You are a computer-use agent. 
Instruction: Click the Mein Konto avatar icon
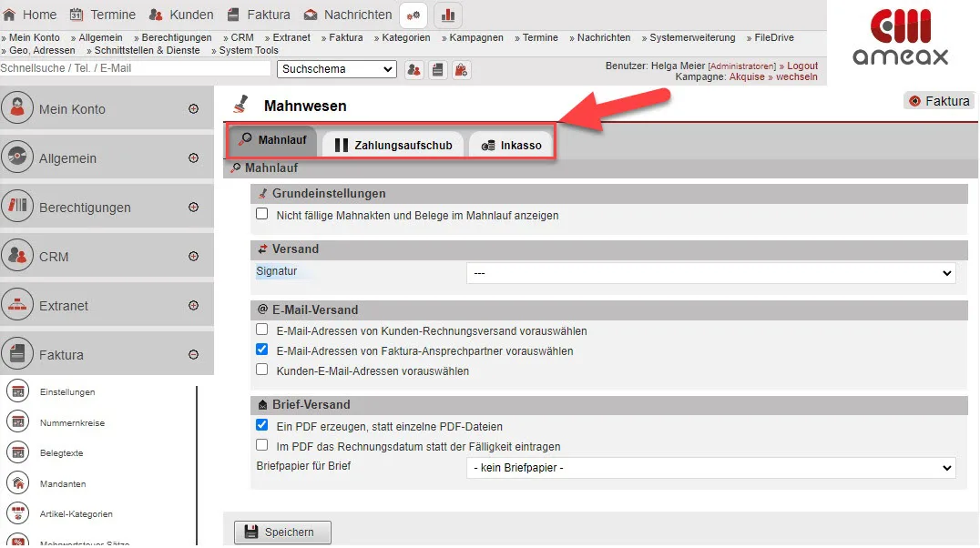click(16, 108)
